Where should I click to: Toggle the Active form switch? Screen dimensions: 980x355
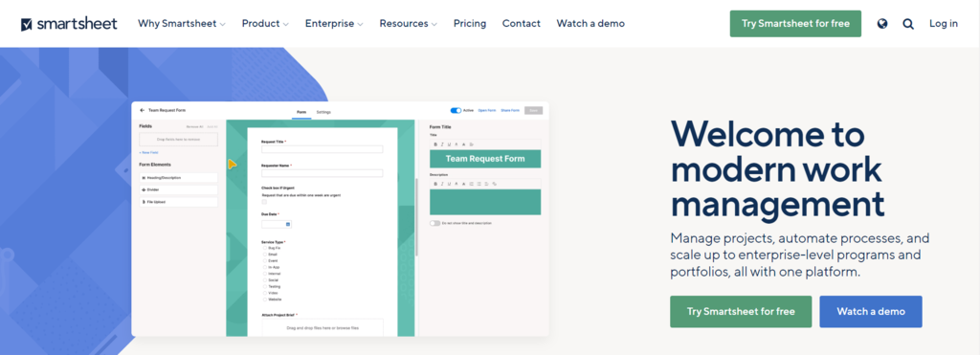tap(456, 111)
